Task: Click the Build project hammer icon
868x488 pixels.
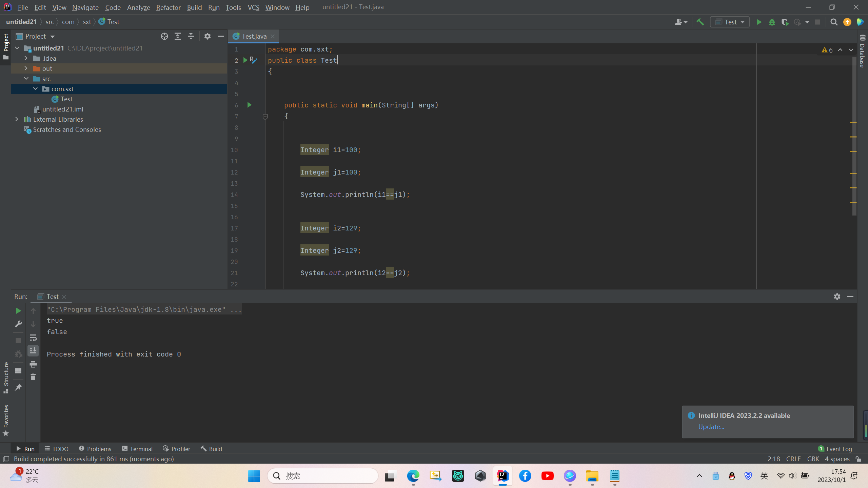Action: click(700, 22)
